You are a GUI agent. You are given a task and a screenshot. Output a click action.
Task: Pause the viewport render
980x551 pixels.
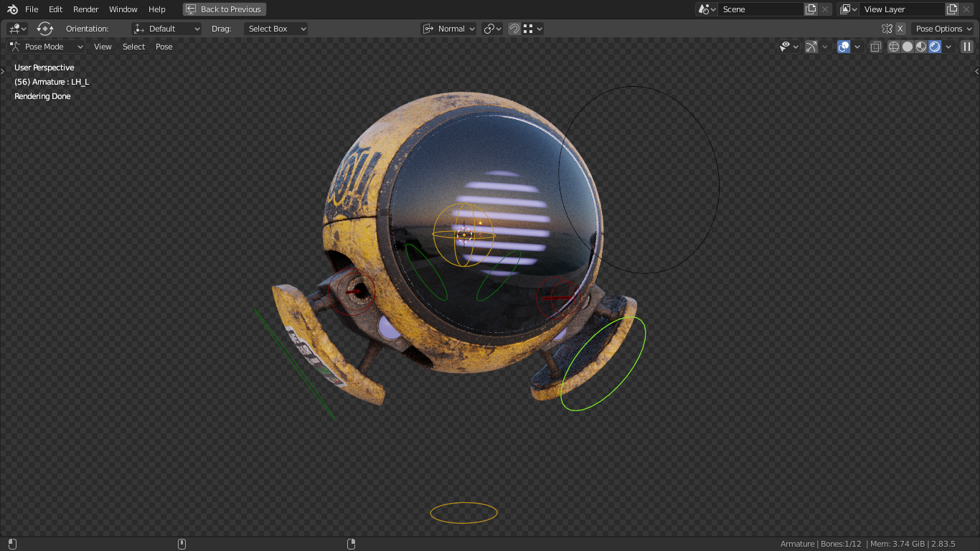tap(967, 47)
